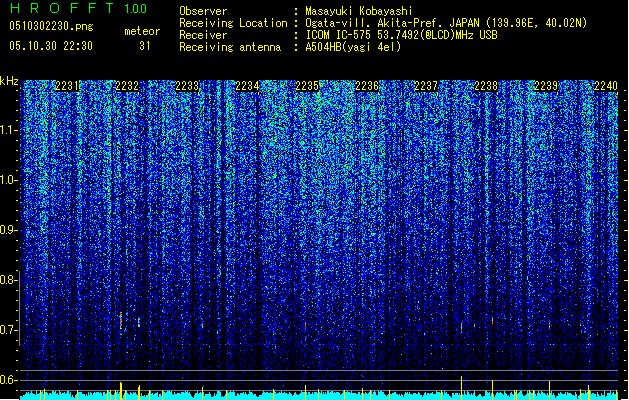This screenshot has height=400, width=629.
Task: Select the filename 0510302230.png
Action: pyautogui.click(x=51, y=26)
